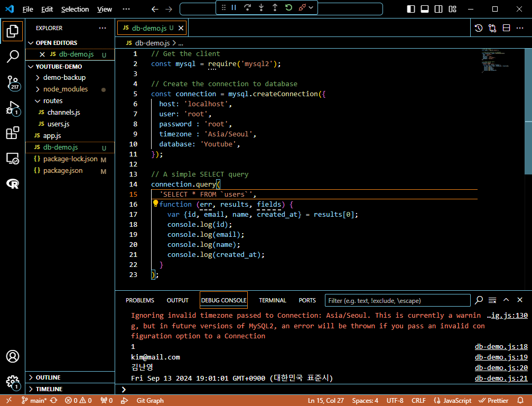Change language mode from JavaScript
Screen dimensions: 532x406
point(457,401)
